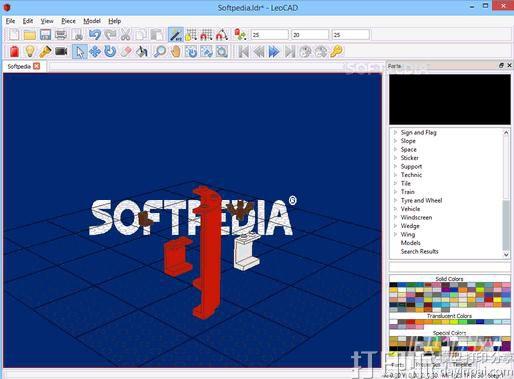
Task: Click the Undo arrow icon
Action: (x=95, y=35)
